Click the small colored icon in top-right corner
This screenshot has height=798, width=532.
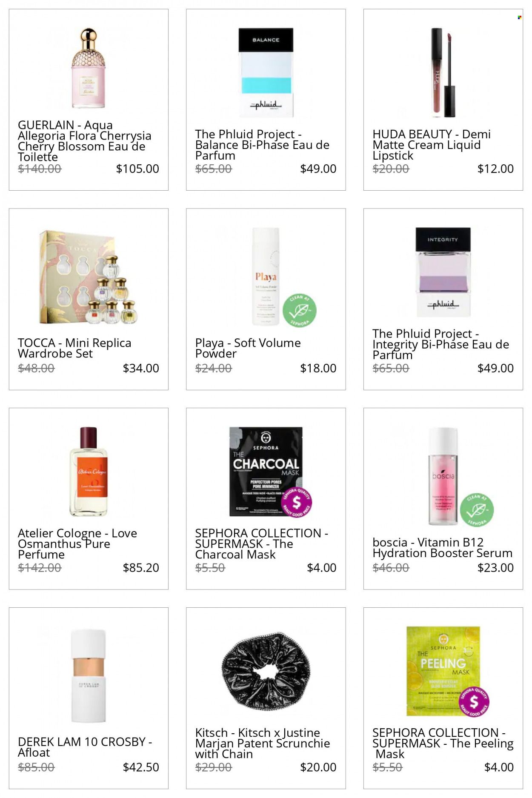(520, 17)
